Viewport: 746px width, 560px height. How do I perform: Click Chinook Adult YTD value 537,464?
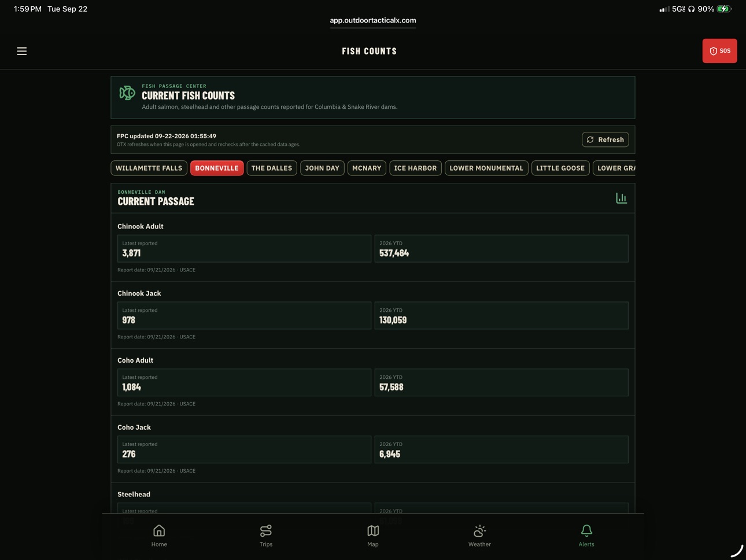tap(394, 253)
